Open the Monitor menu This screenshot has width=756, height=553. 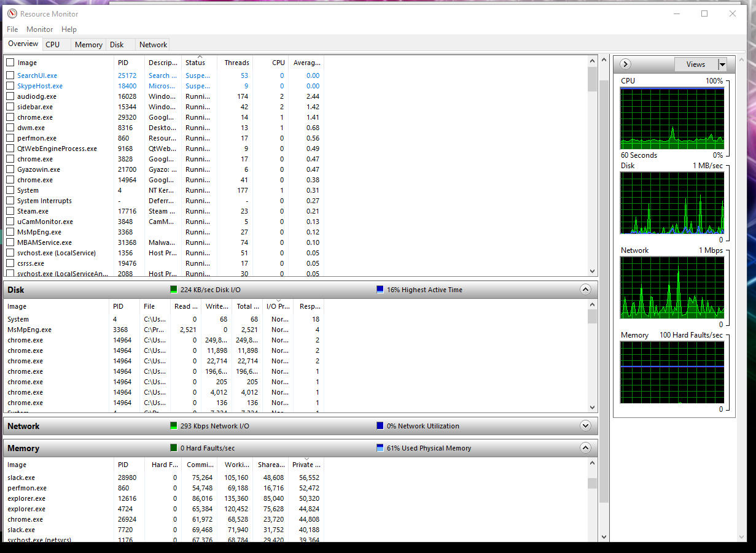pos(39,29)
